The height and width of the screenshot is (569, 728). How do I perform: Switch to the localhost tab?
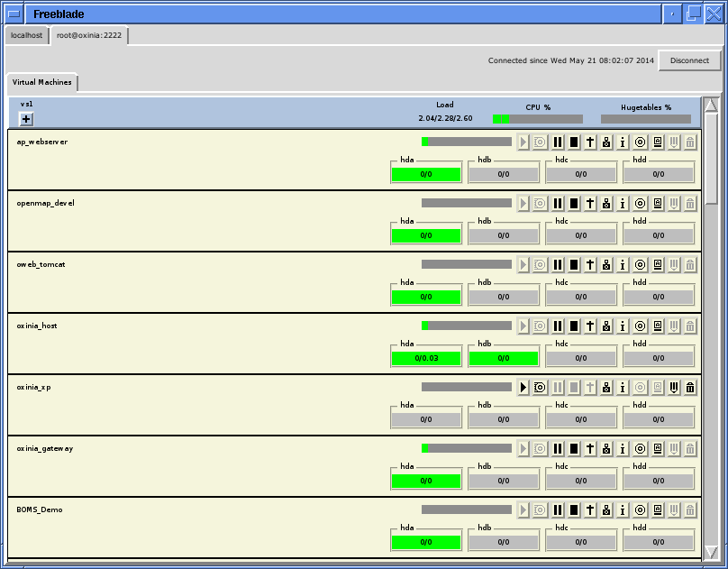26,35
